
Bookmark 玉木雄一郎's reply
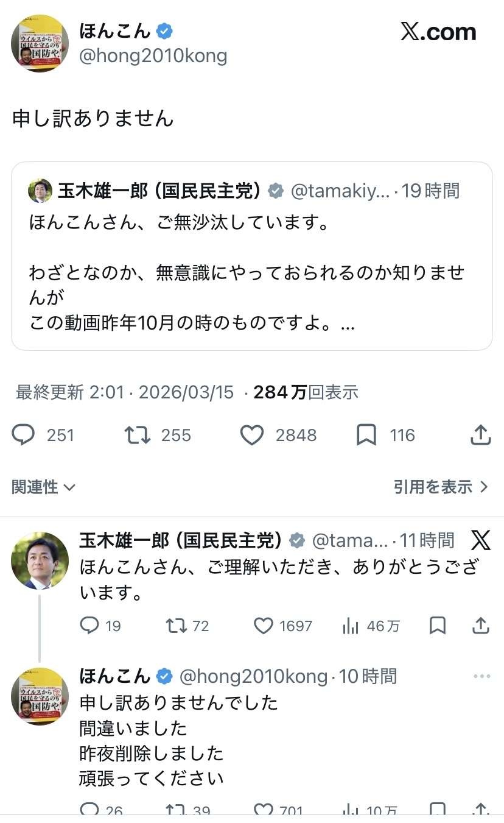pyautogui.click(x=438, y=626)
